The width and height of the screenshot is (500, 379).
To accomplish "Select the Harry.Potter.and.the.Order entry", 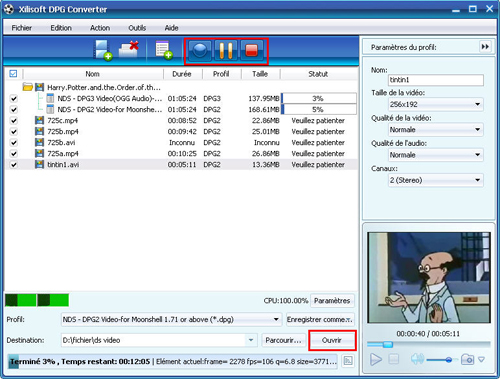I will click(104, 87).
